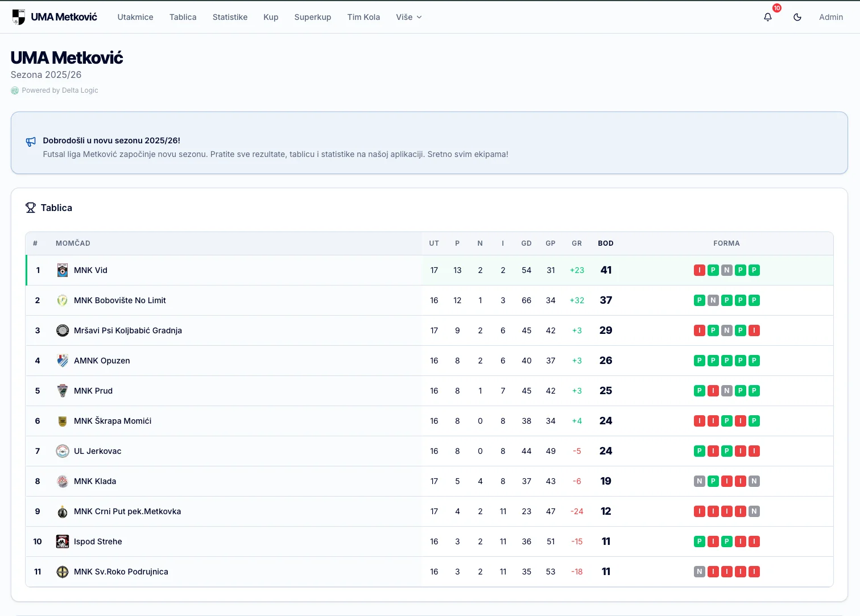Click the AMNK Opuzen team crest
This screenshot has height=616, width=860.
point(63,361)
